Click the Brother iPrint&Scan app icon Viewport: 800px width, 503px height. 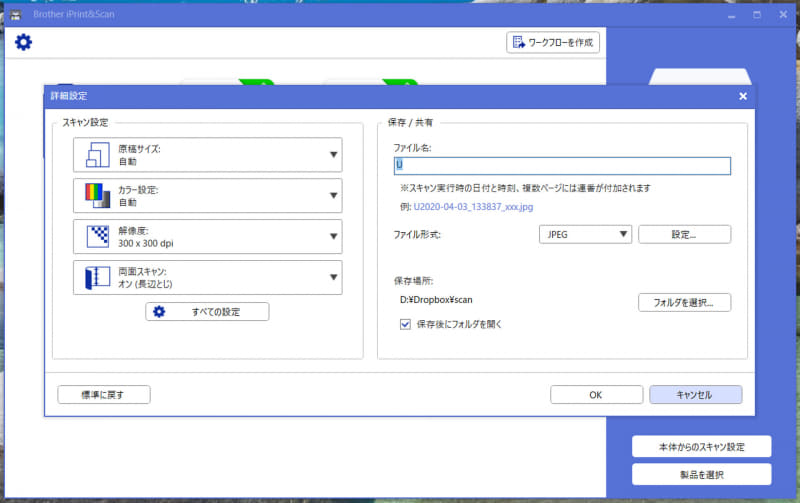tap(16, 15)
